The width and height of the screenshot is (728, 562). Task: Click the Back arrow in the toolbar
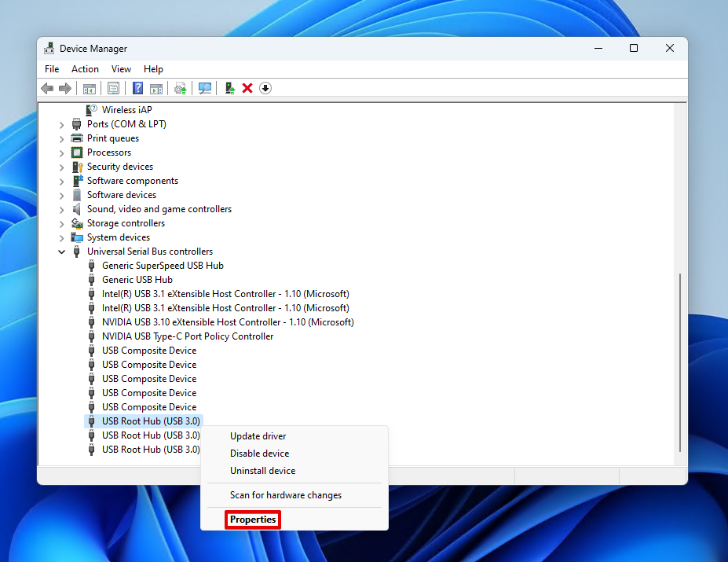[x=47, y=88]
